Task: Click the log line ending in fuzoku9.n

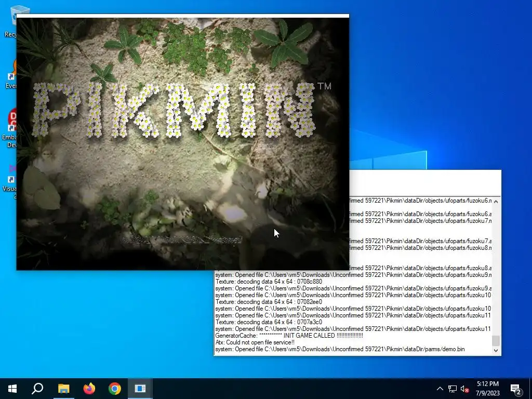Action: click(x=353, y=275)
